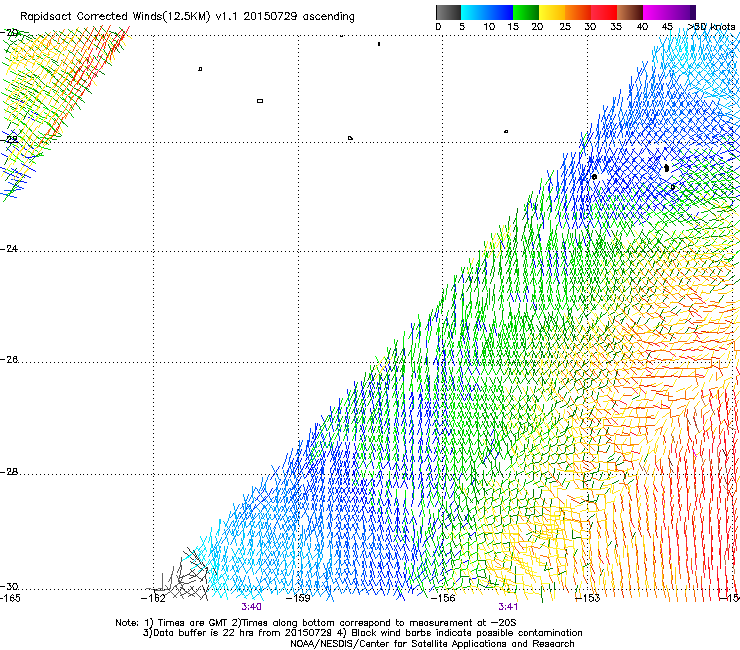740x650 pixels.
Task: Click the gray wind barb cluster near -162
Action: 182,576
